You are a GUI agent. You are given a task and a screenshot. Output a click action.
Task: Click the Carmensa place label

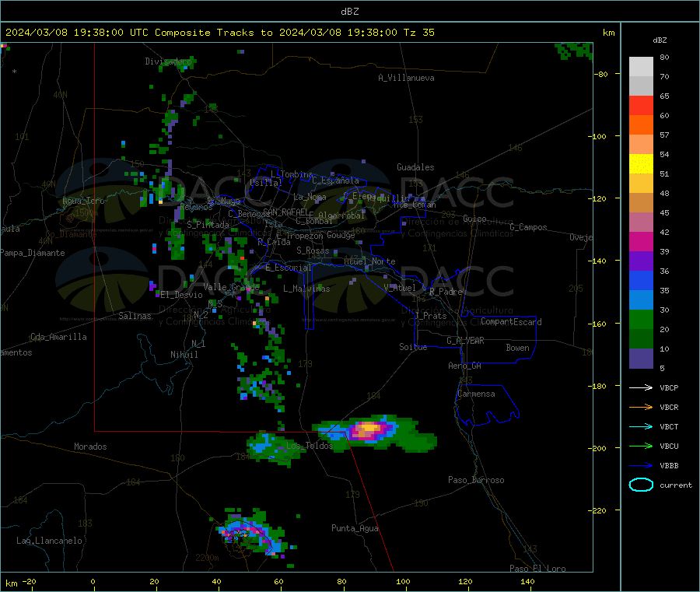coord(476,394)
